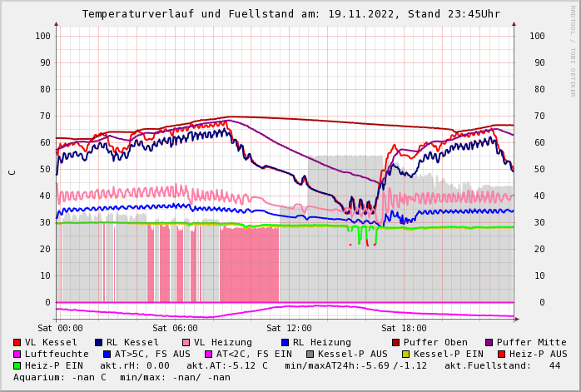Select the pink VL Heizung legend swatch
This screenshot has height=392, width=581.
186,342
